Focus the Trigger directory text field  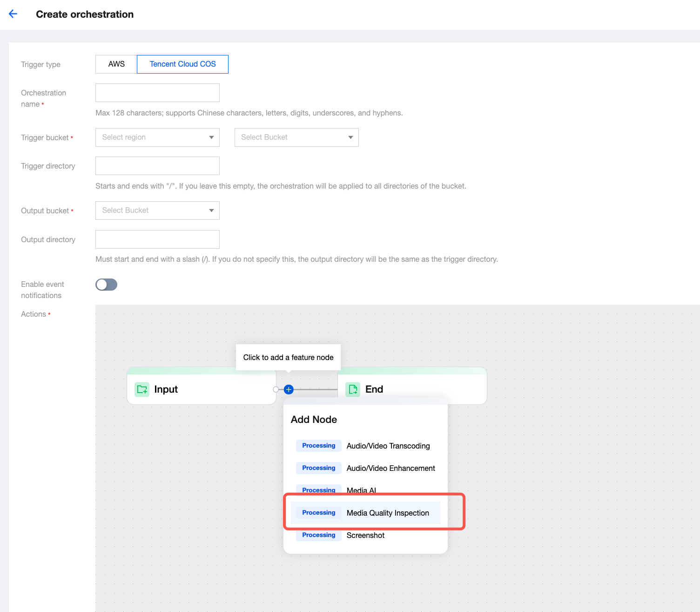tap(157, 166)
